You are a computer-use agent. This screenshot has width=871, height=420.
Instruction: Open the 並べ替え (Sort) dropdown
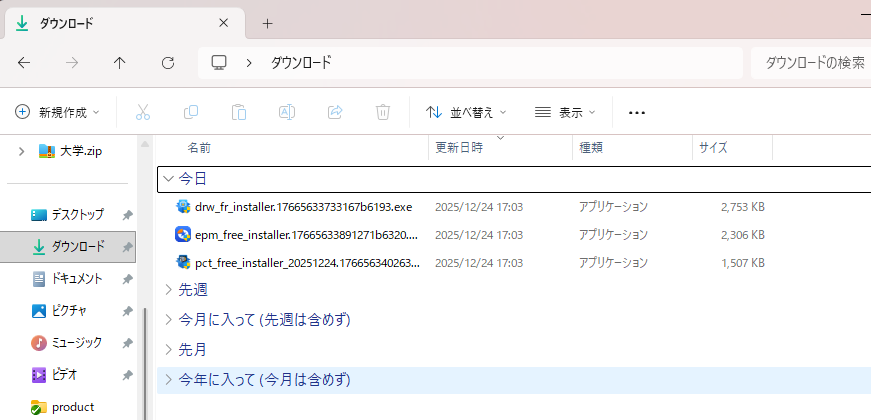point(466,112)
